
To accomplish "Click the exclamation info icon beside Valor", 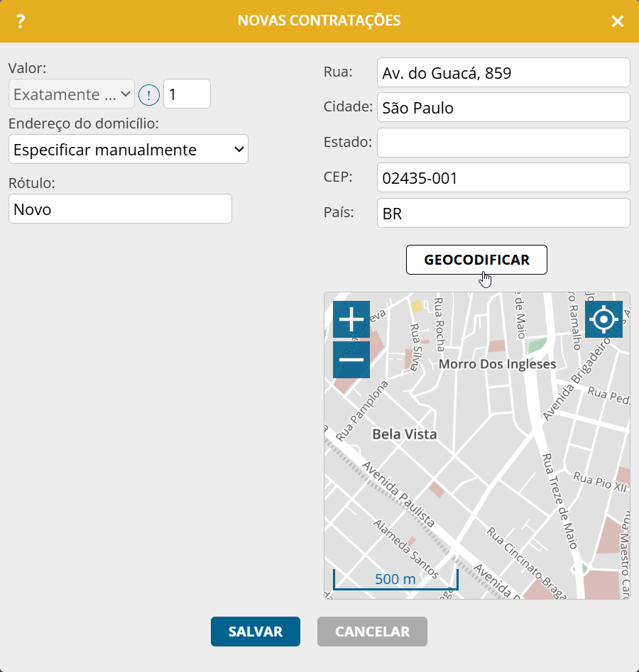I will tap(149, 94).
